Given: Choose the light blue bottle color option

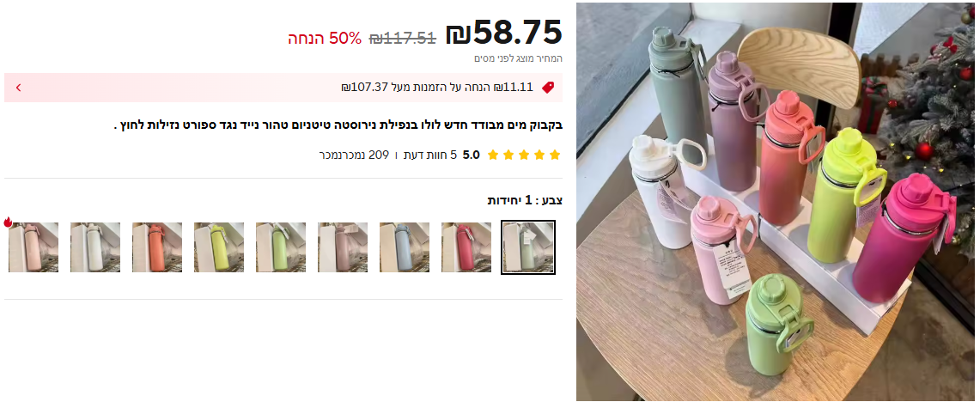Looking at the screenshot, I should click(405, 247).
